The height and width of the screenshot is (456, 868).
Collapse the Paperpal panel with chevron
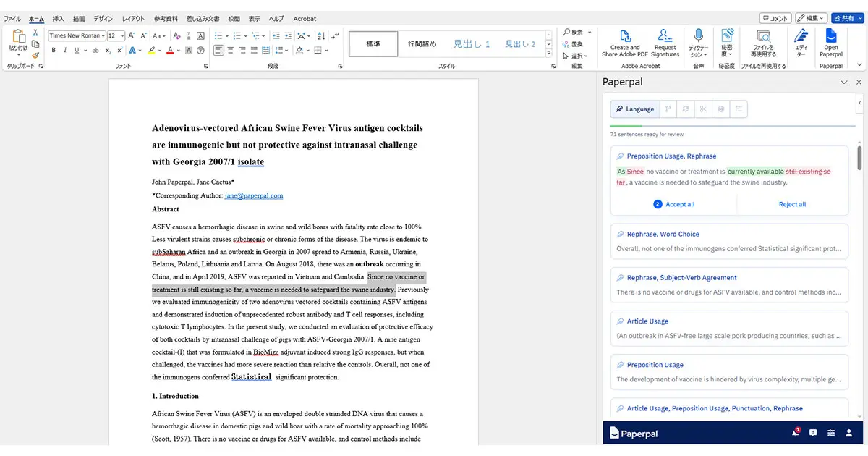844,83
